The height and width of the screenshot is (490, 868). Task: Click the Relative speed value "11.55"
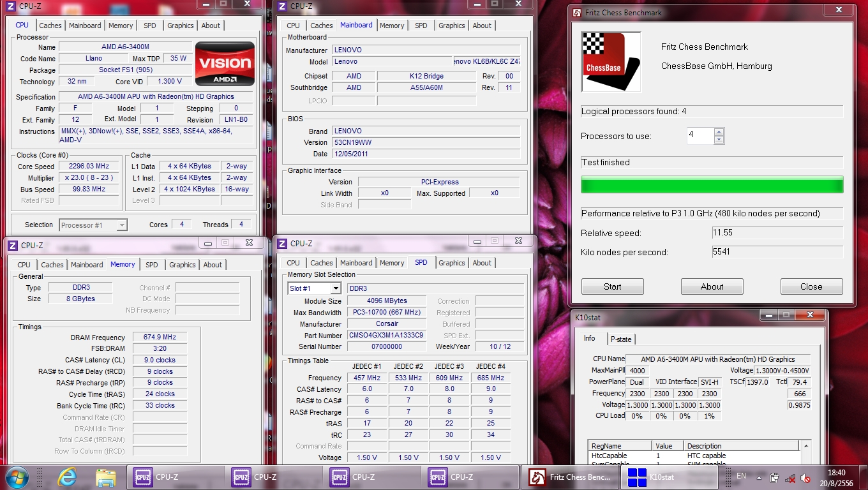point(777,233)
